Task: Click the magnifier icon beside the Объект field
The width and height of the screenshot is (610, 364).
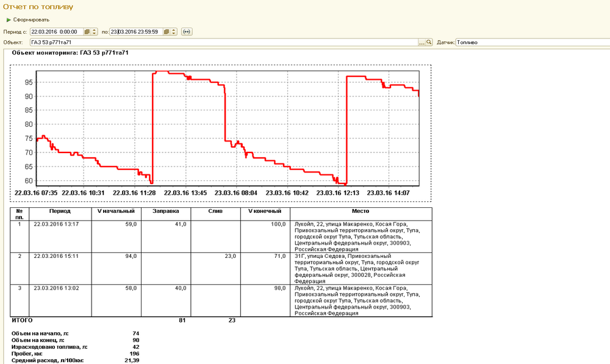Action: [x=429, y=43]
